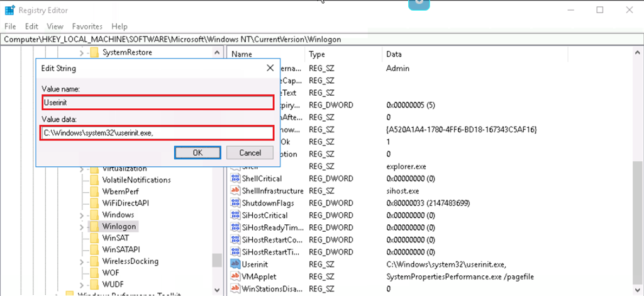The width and height of the screenshot is (644, 296).
Task: Click the SystemRestore folder icon
Action: click(95, 52)
